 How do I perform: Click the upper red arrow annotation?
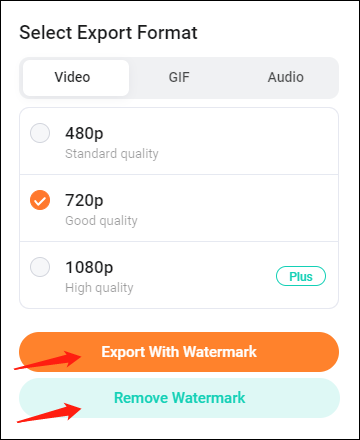pos(47,360)
